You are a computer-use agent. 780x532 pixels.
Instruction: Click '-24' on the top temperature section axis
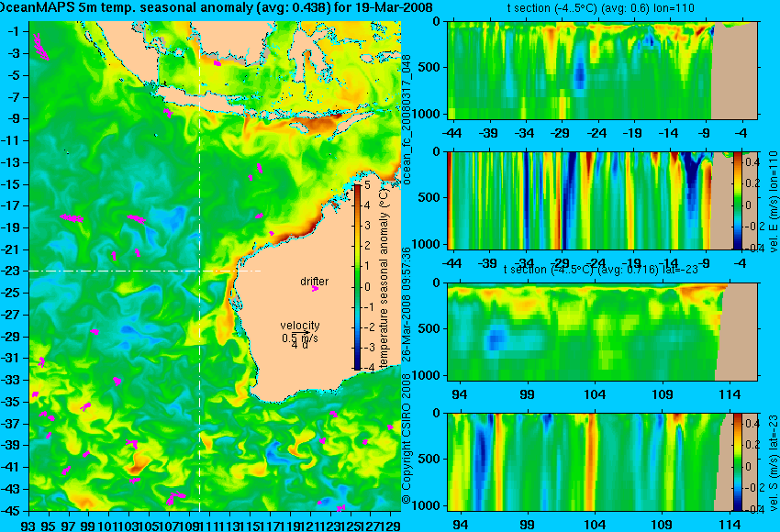[x=596, y=133]
